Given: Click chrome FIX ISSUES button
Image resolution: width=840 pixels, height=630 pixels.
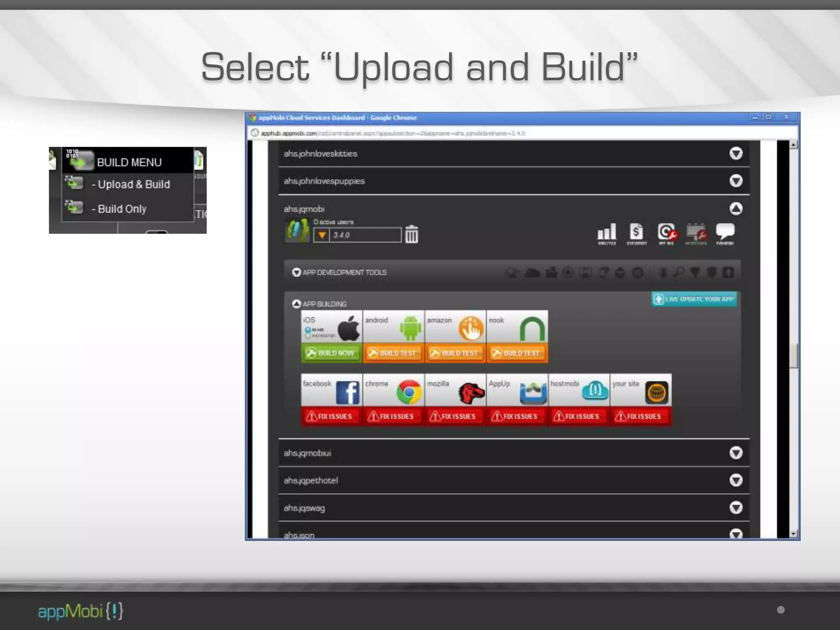Looking at the screenshot, I should 393,416.
